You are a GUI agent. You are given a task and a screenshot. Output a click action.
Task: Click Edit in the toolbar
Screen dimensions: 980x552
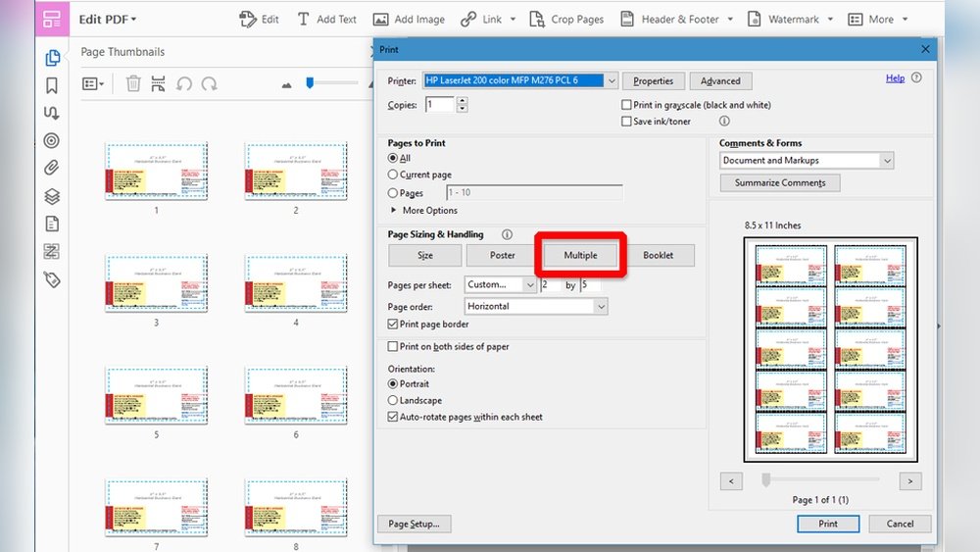click(260, 20)
